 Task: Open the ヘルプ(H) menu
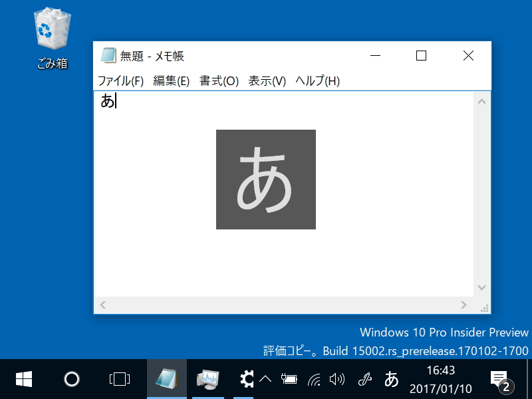point(317,81)
